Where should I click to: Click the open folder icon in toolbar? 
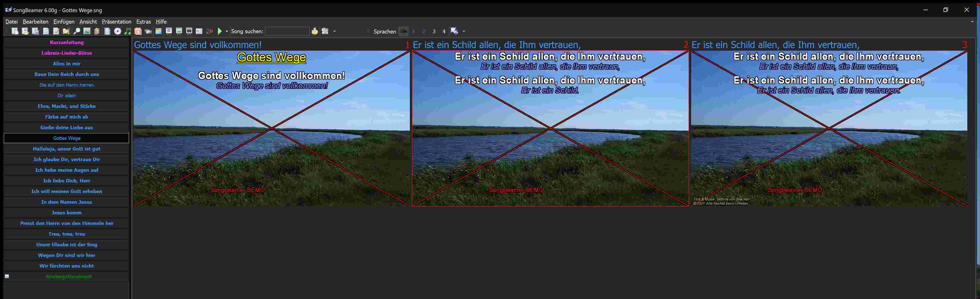pyautogui.click(x=66, y=31)
